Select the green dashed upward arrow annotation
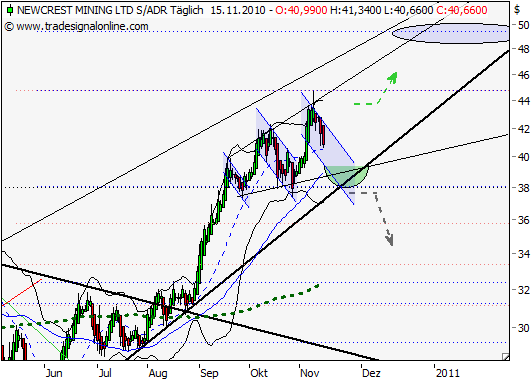Image resolution: width=531 pixels, height=380 pixels. click(x=376, y=88)
